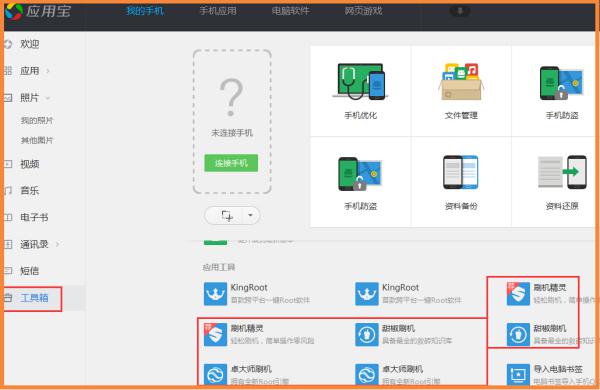The width and height of the screenshot is (600, 390).
Task: Click the 资料备份 label text
Action: (461, 206)
